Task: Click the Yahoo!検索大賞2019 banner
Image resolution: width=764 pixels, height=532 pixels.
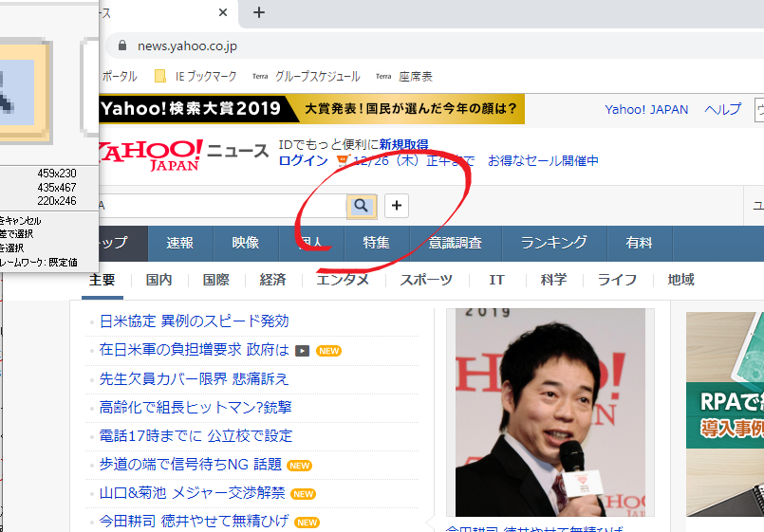Action: point(312,108)
